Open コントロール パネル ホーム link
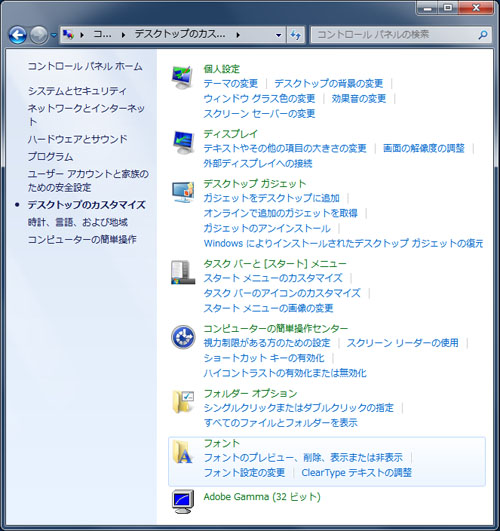 pyautogui.click(x=85, y=66)
